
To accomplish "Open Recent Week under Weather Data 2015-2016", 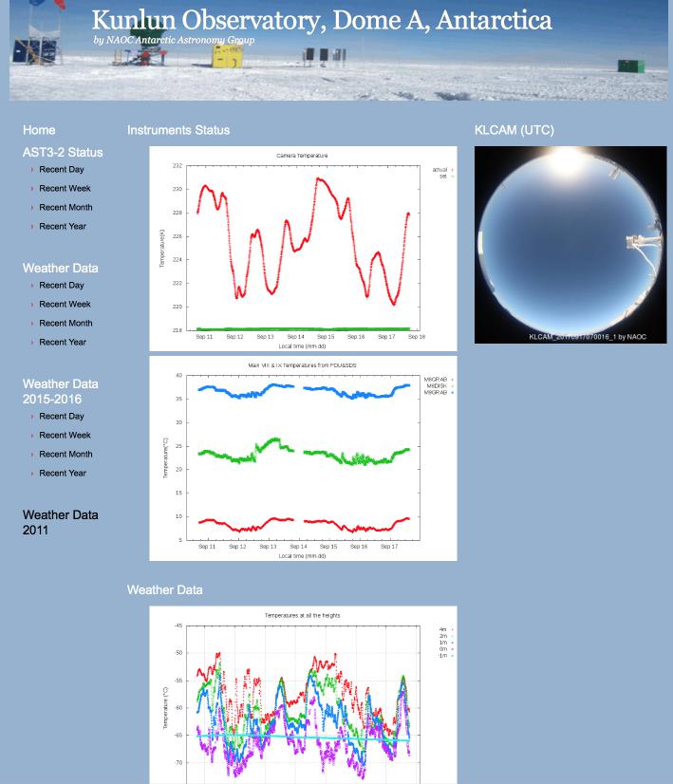I will 65,436.
